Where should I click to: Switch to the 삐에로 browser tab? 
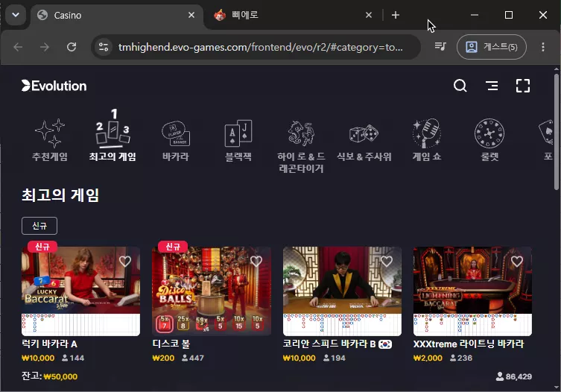291,16
